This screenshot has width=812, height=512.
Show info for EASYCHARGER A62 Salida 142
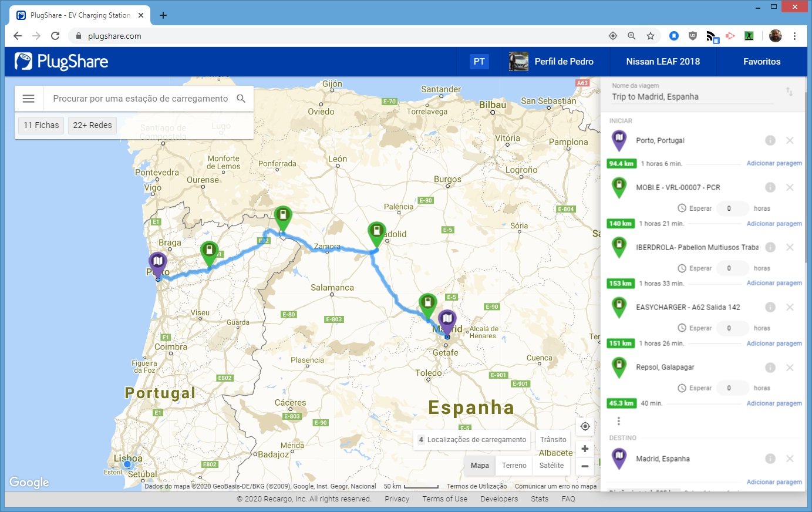coord(770,307)
